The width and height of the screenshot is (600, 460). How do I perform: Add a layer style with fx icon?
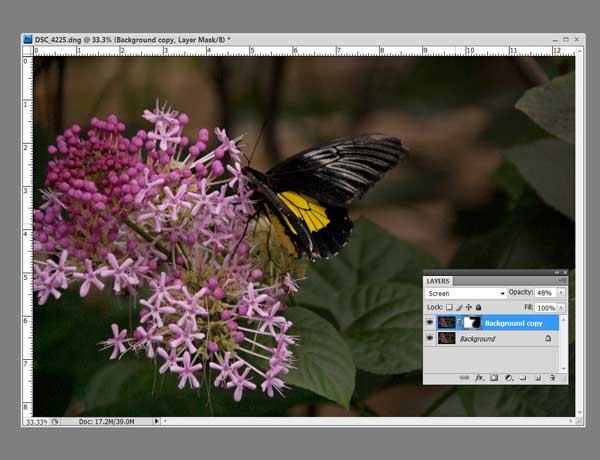[x=479, y=378]
